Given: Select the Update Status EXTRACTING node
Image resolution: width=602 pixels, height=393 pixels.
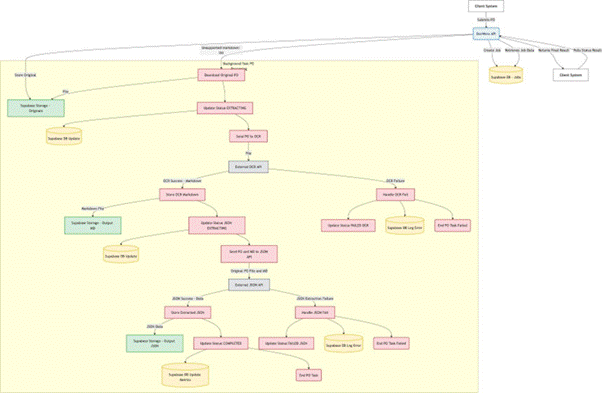Looking at the screenshot, I should [x=225, y=108].
